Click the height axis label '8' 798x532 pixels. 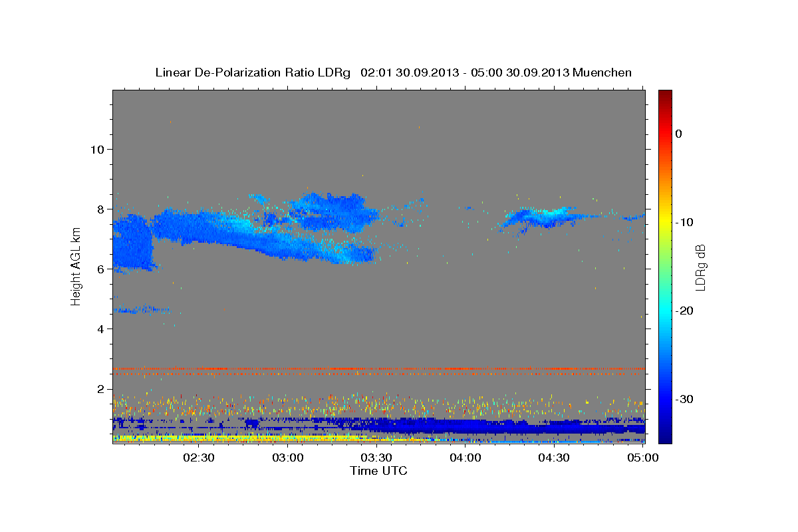tap(100, 209)
